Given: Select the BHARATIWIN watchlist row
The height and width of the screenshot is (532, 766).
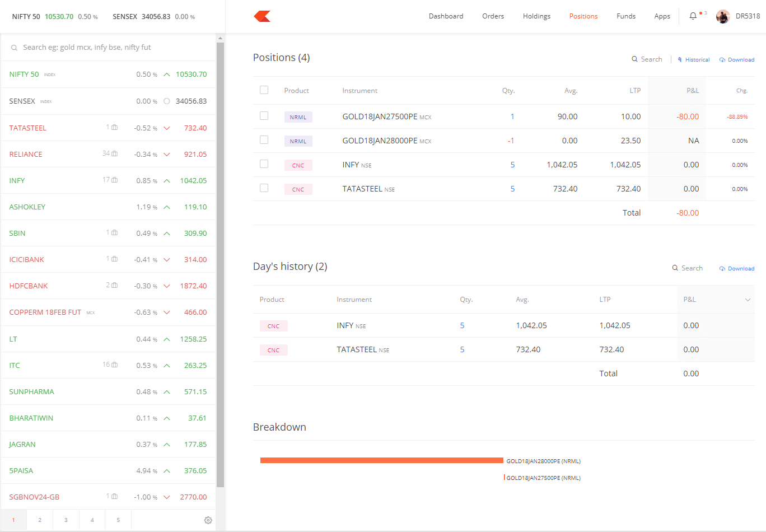Looking at the screenshot, I should tap(108, 418).
